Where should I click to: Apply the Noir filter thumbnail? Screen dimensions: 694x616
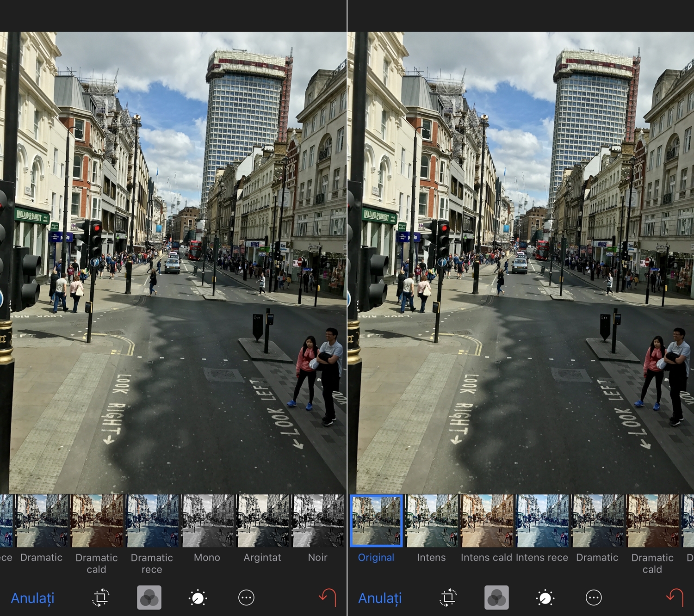coord(318,521)
